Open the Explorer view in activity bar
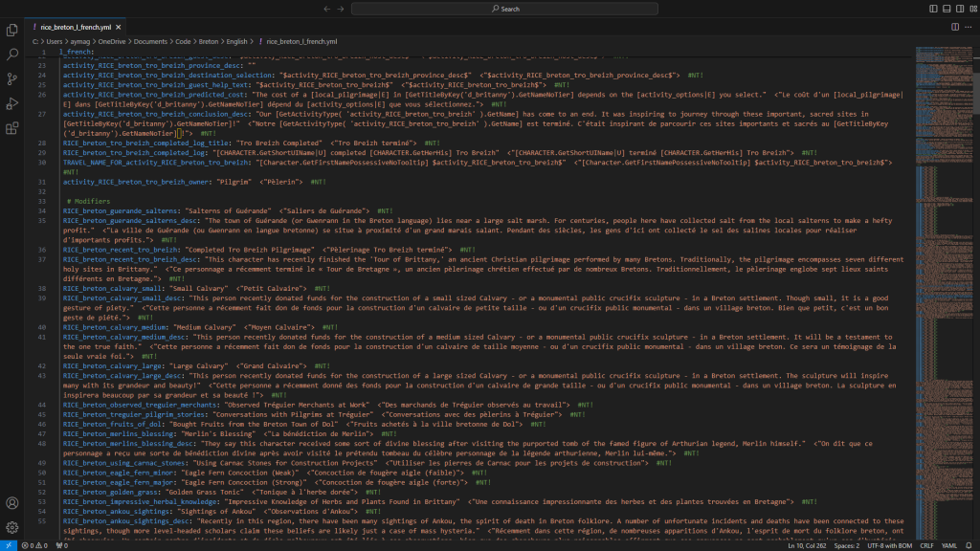Viewport: 980px width, 551px height. coord(12,29)
